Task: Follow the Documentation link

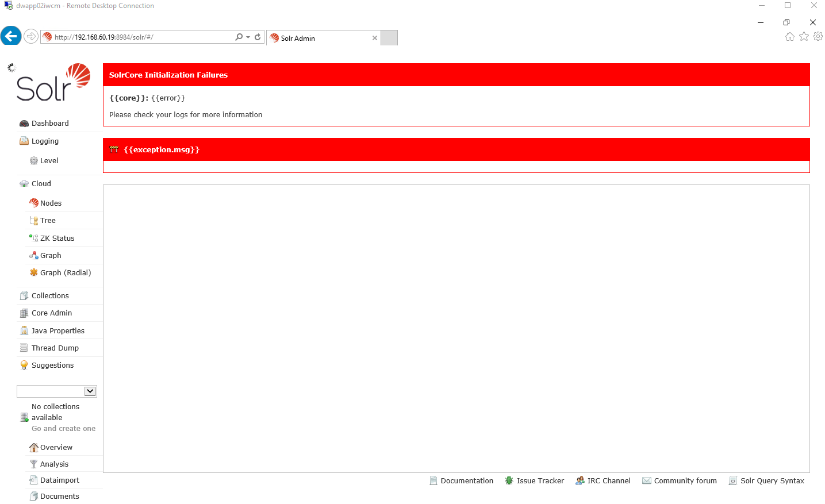Action: pos(467,480)
